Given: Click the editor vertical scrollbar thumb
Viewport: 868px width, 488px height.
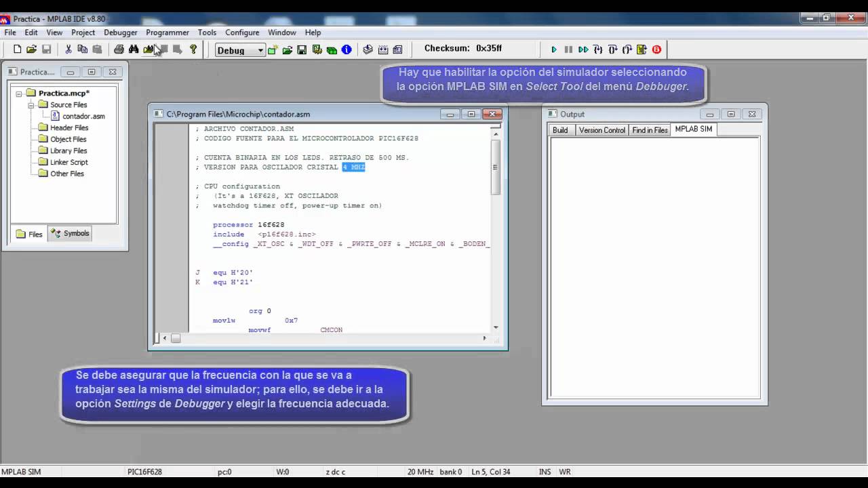Looking at the screenshot, I should [495, 167].
